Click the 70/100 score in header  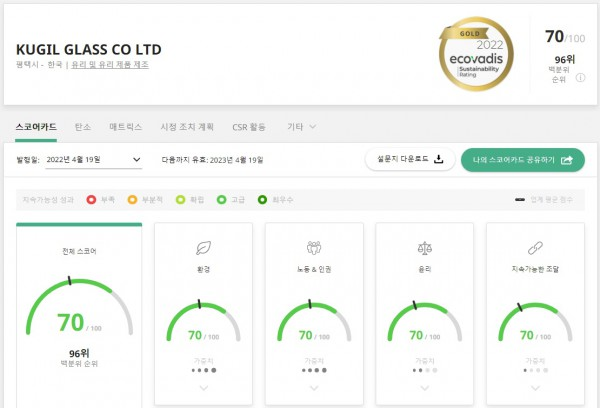pos(565,37)
